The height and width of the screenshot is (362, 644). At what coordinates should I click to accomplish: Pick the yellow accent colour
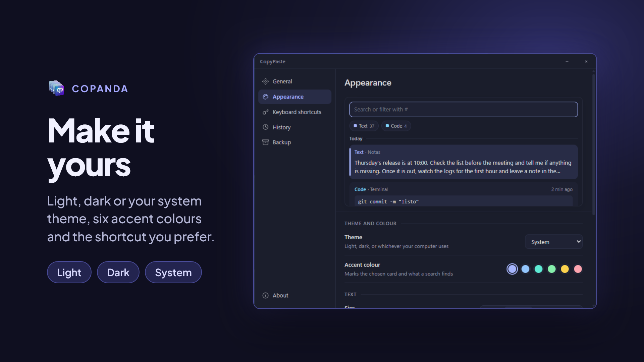tap(565, 269)
